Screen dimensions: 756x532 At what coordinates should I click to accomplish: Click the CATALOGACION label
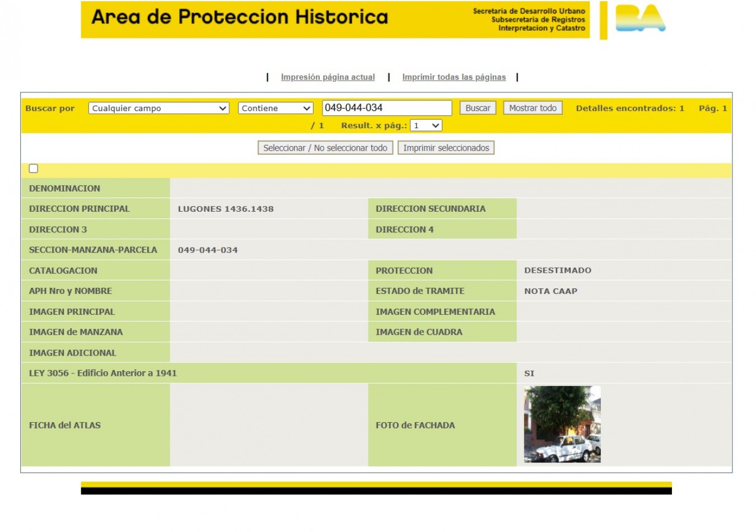click(x=63, y=270)
